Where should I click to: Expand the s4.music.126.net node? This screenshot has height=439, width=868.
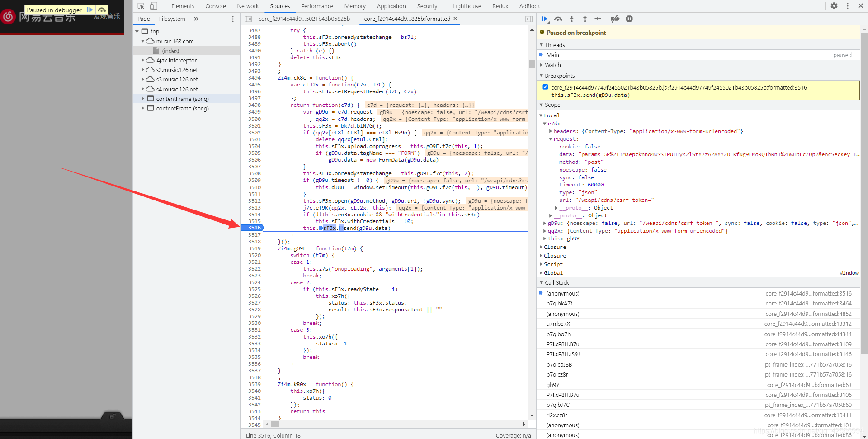pyautogui.click(x=143, y=89)
